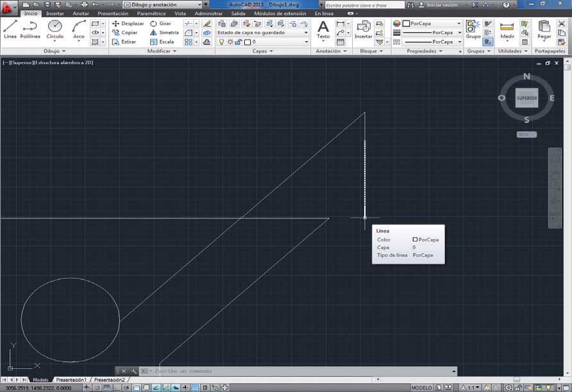Image resolution: width=572 pixels, height=392 pixels.
Task: Toggle the layer light bulb on/off icon
Action: coord(221,42)
